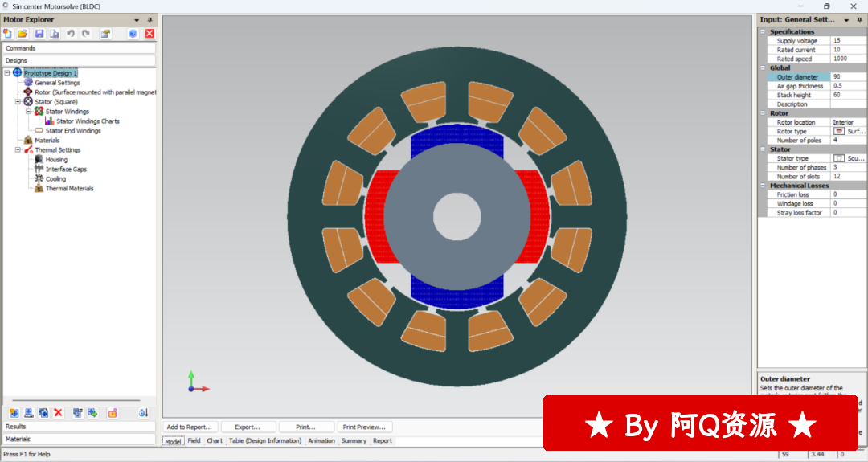Screen dimensions: 868x462
Task: Collapse the Stator (Square) tree node
Action: [18, 102]
